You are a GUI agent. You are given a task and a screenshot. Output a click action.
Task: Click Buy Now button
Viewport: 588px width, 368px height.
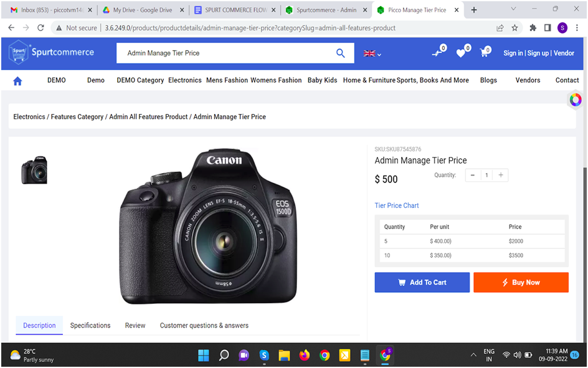pyautogui.click(x=521, y=283)
